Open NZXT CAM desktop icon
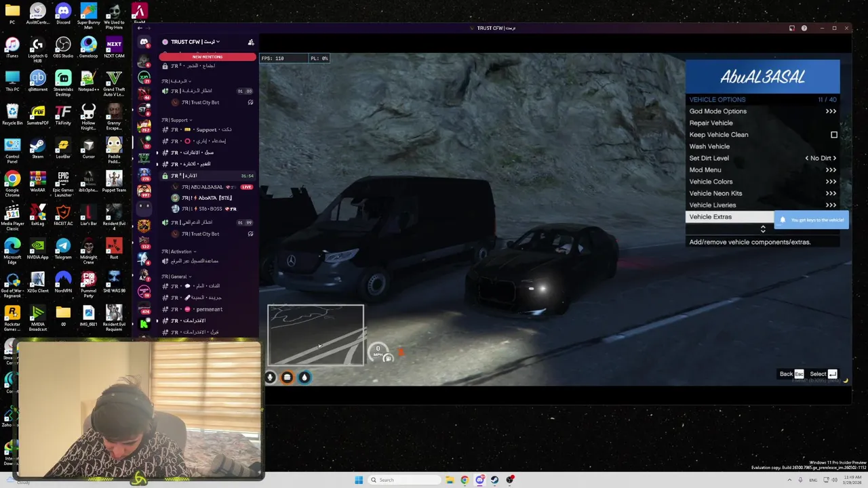Screen dimensions: 868x488 click(114, 47)
